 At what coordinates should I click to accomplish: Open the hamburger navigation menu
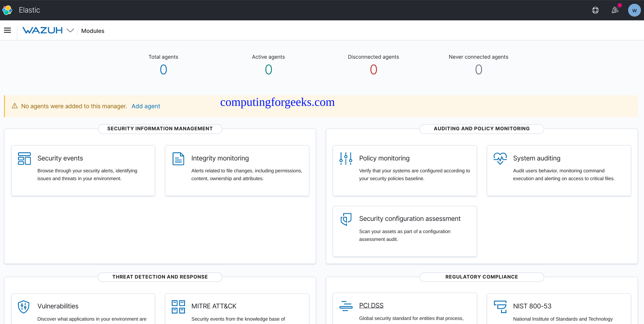click(7, 30)
